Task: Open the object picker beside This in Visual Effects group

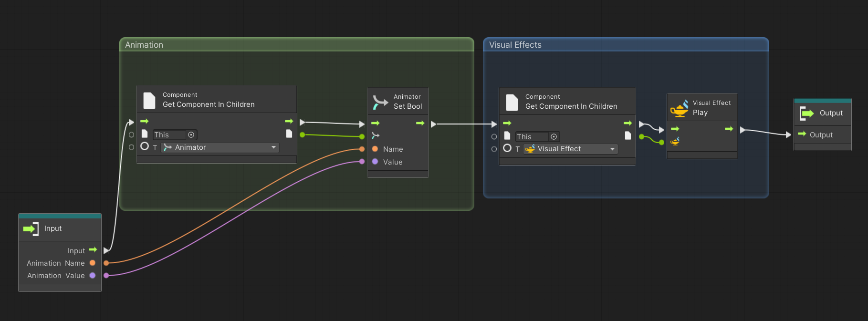Action: [554, 137]
